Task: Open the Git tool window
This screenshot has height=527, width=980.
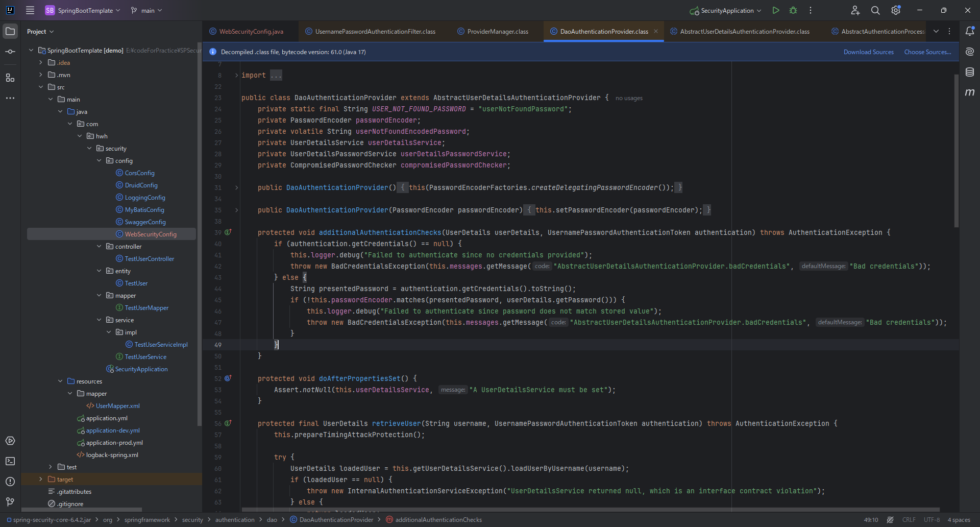Action: click(x=10, y=502)
